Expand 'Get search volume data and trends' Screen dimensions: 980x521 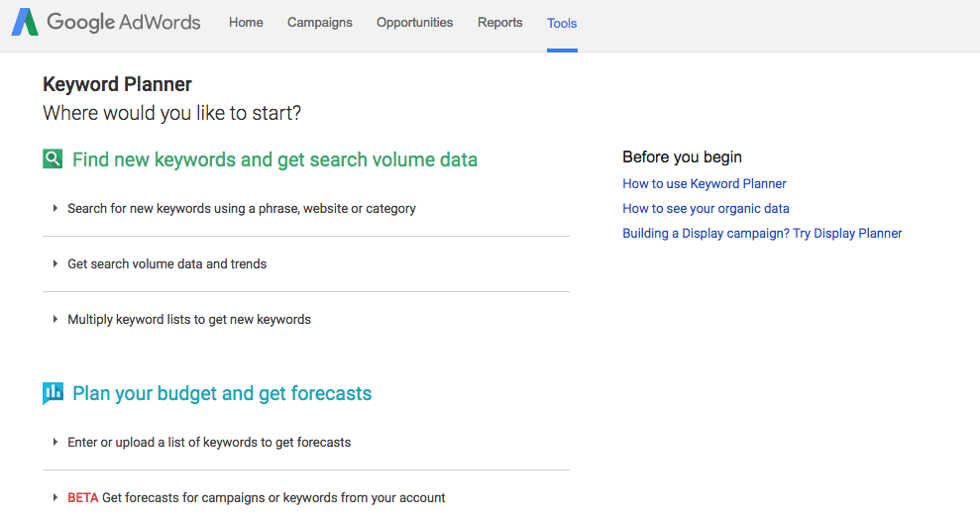click(x=166, y=264)
